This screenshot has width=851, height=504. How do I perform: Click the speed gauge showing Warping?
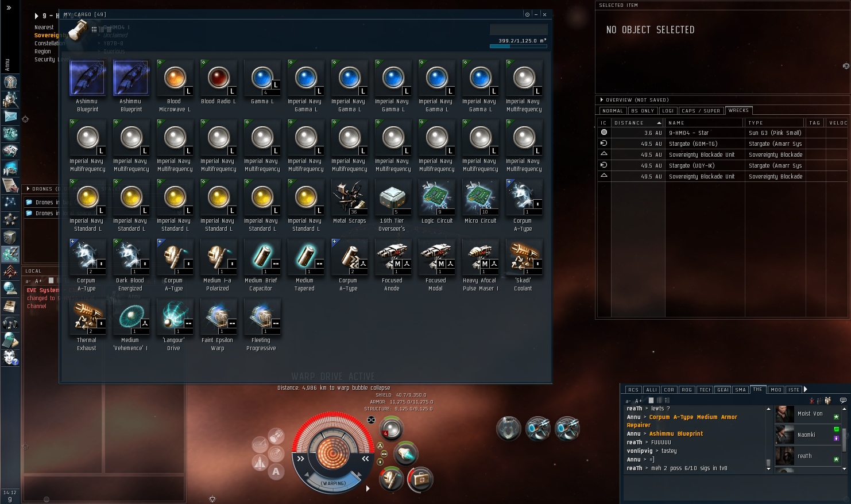point(334,483)
